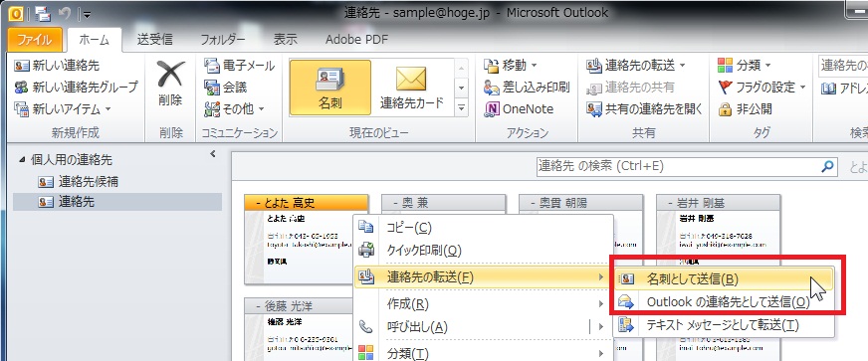Click the undo icon in title bar
Screen dimensions: 868x361
65,13
